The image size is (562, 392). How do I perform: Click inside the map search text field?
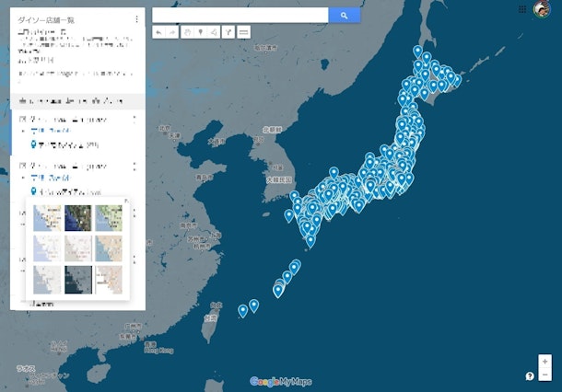click(240, 16)
